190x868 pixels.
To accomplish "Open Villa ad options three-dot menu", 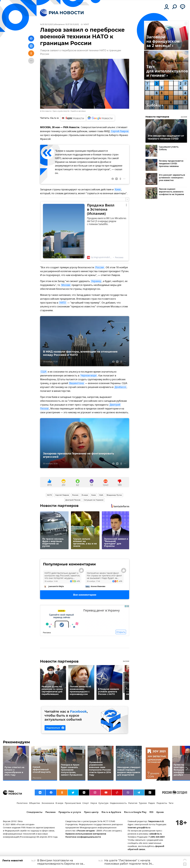I will pyautogui.click(x=126, y=205).
